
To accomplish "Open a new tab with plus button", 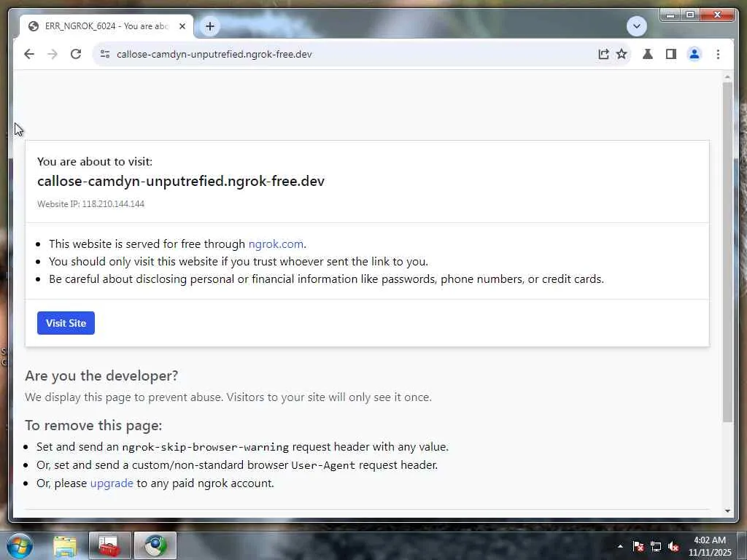I will (210, 26).
